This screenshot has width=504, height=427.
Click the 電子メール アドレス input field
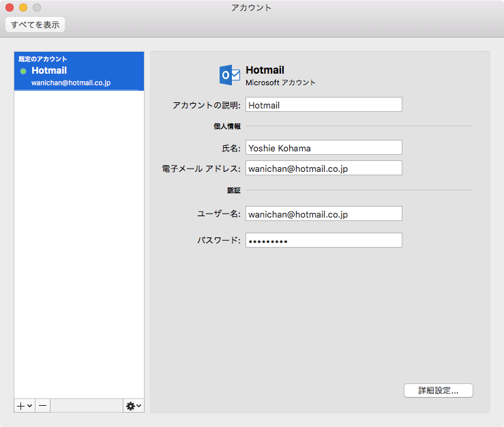323,168
